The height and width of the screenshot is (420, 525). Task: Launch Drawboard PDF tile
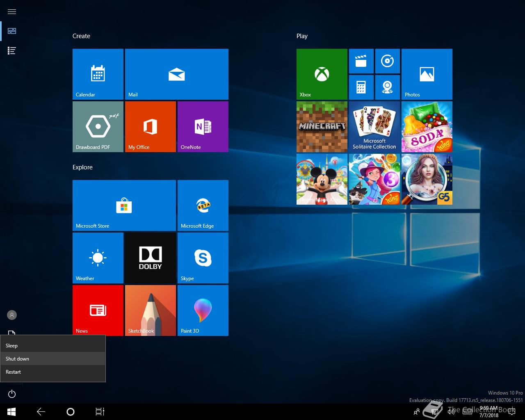click(98, 127)
